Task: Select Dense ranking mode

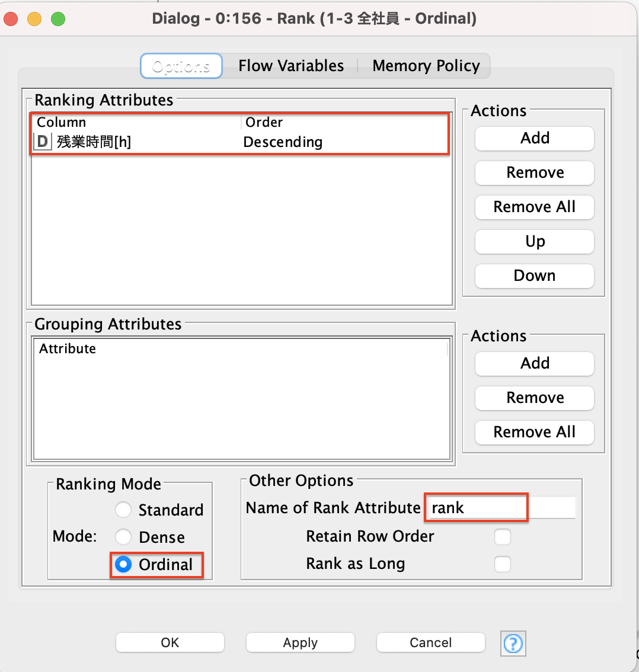Action: [x=123, y=536]
